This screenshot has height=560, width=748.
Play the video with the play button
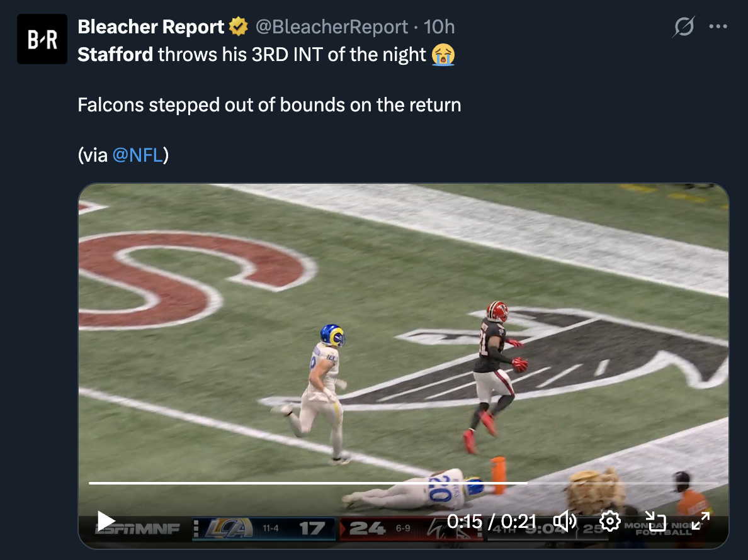coord(105,522)
